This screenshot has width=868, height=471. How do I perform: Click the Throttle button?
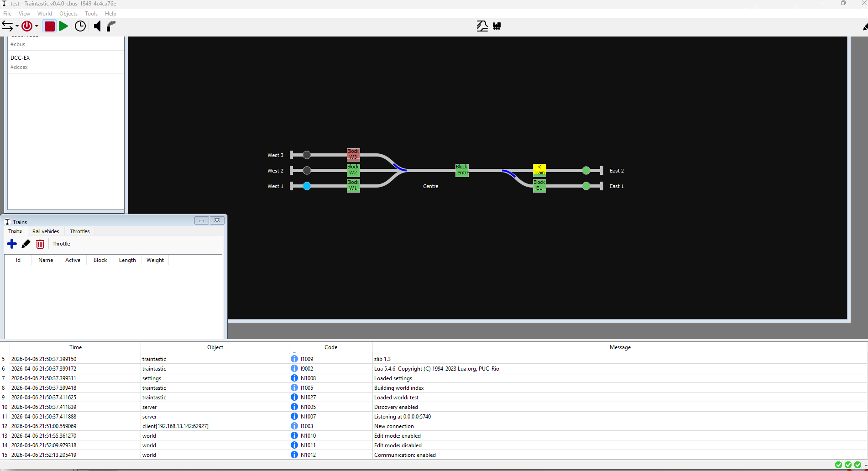61,244
